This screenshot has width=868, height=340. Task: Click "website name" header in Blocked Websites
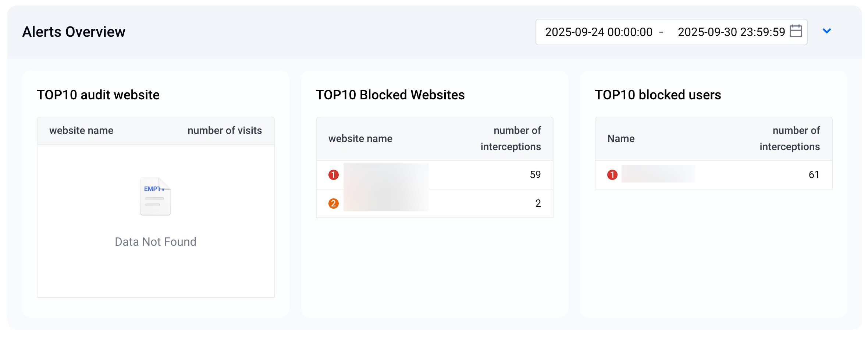click(360, 139)
